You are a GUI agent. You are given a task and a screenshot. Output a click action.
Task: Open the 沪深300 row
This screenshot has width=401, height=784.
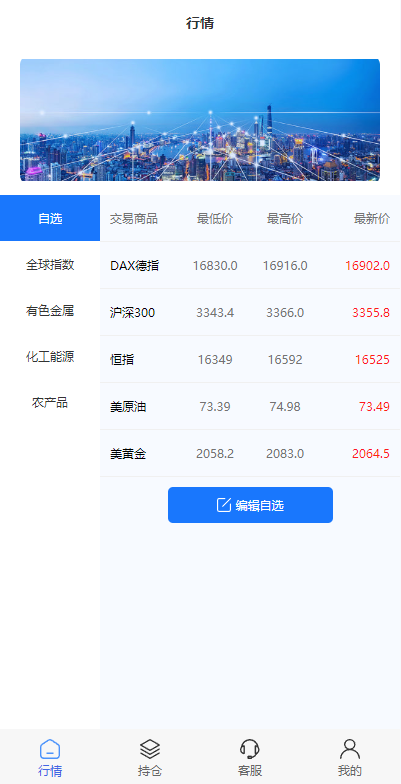tap(250, 312)
